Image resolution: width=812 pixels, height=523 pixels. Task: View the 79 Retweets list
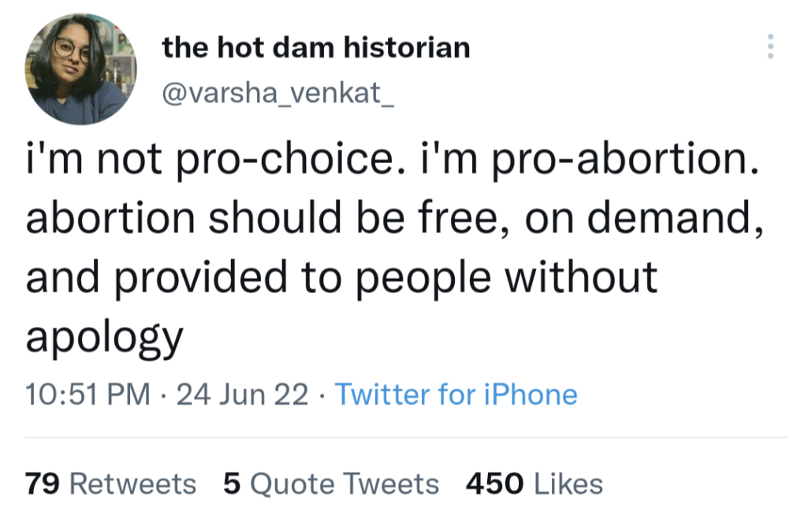coord(110,483)
